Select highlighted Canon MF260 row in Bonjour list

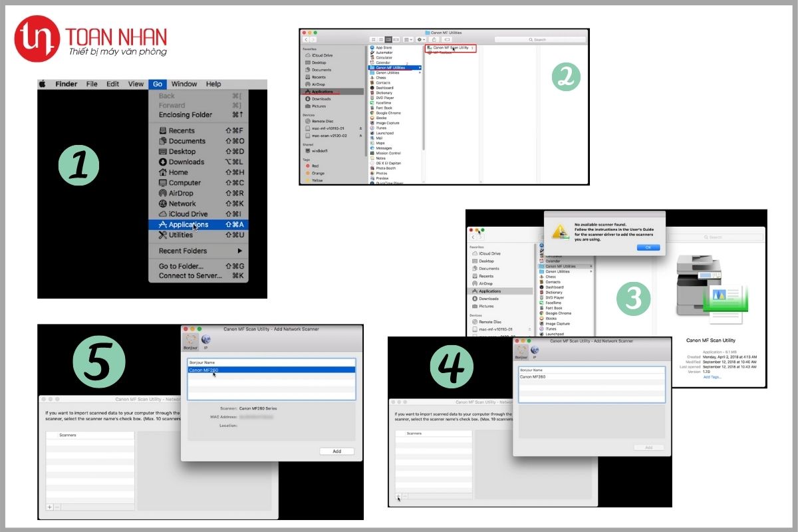[271, 370]
